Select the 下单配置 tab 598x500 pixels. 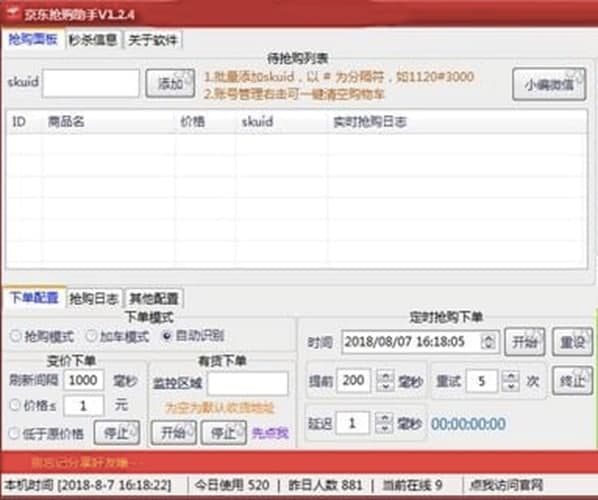pyautogui.click(x=34, y=297)
